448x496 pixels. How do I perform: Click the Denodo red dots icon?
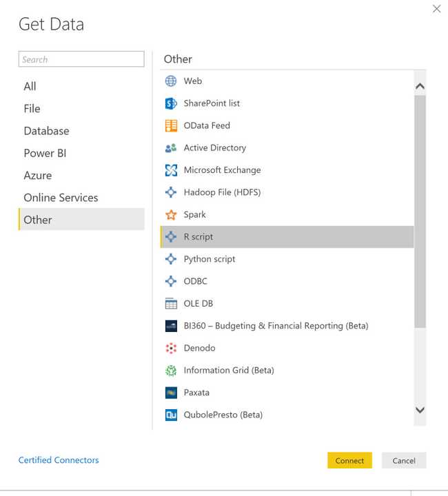[171, 349]
